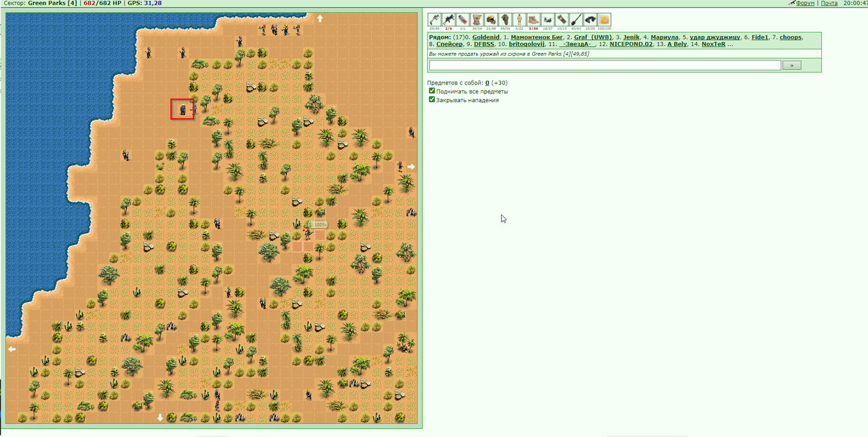868x437 pixels.
Task: Click the helmet equipment slot icon
Action: [x=492, y=20]
